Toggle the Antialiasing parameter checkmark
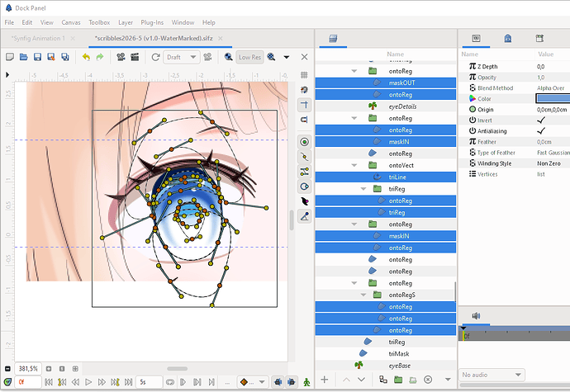 [x=541, y=130]
